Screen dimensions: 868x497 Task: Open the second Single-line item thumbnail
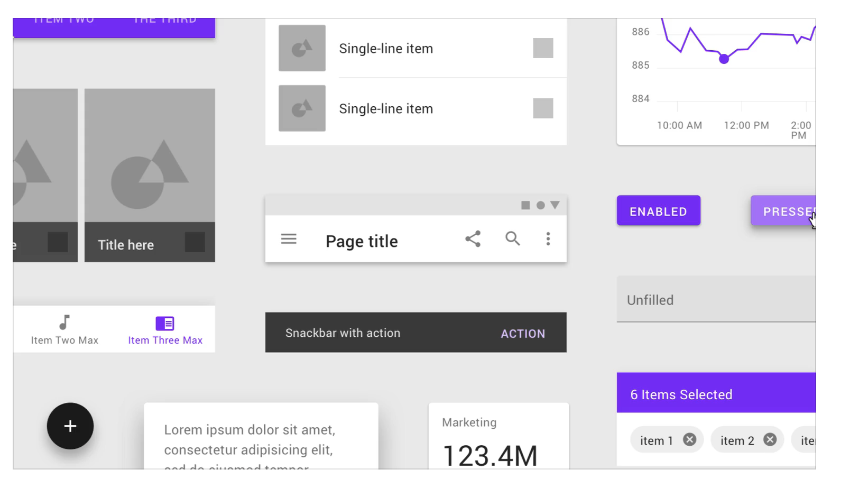click(302, 108)
